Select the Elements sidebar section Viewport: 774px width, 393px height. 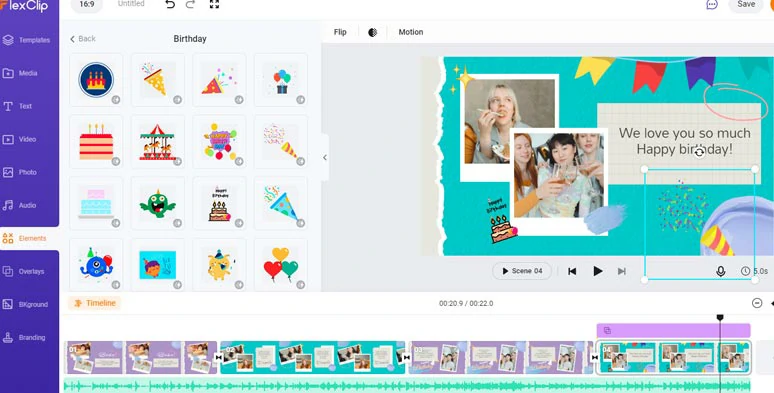tap(25, 238)
